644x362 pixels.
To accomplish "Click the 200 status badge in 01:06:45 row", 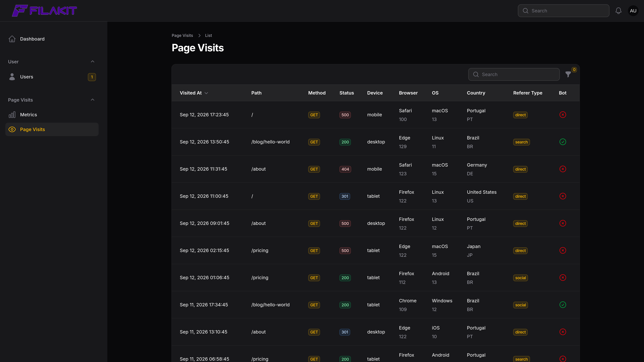I will click(345, 278).
